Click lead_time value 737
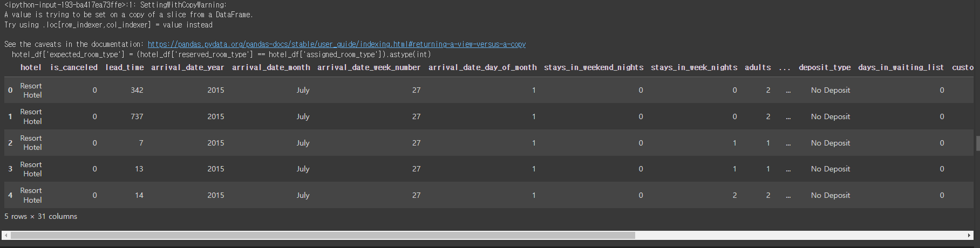 137,116
